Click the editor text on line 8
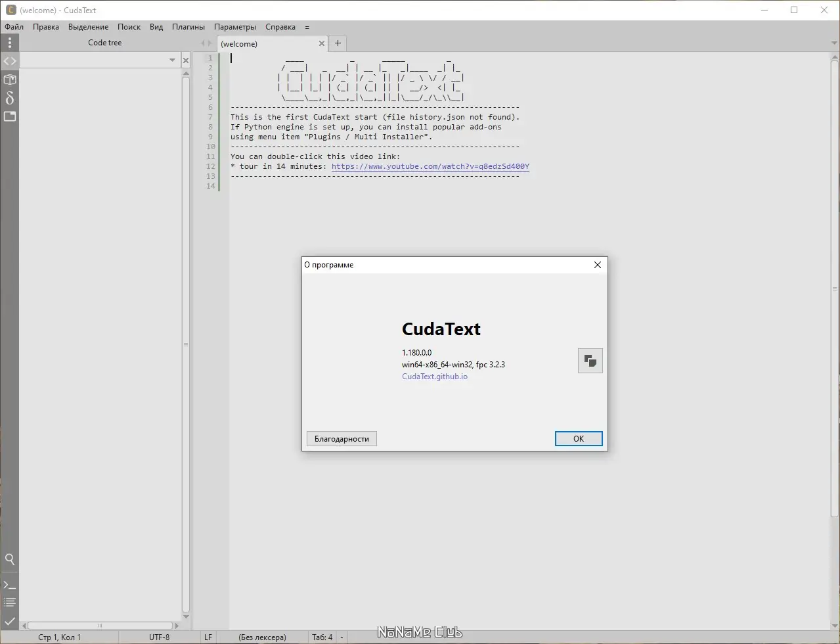This screenshot has width=840, height=644. [x=366, y=127]
